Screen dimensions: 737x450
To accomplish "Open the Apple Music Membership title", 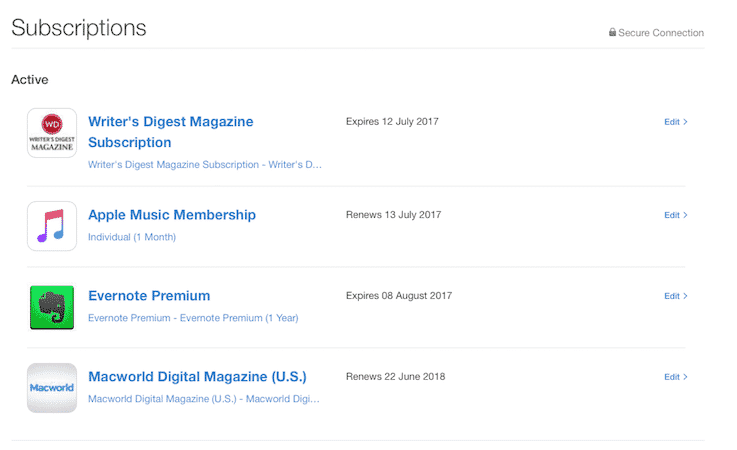I will click(x=172, y=215).
